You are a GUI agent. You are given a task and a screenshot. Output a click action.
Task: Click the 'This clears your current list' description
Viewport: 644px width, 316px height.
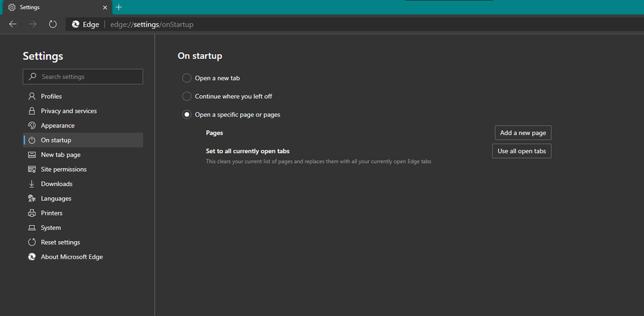[x=318, y=161]
